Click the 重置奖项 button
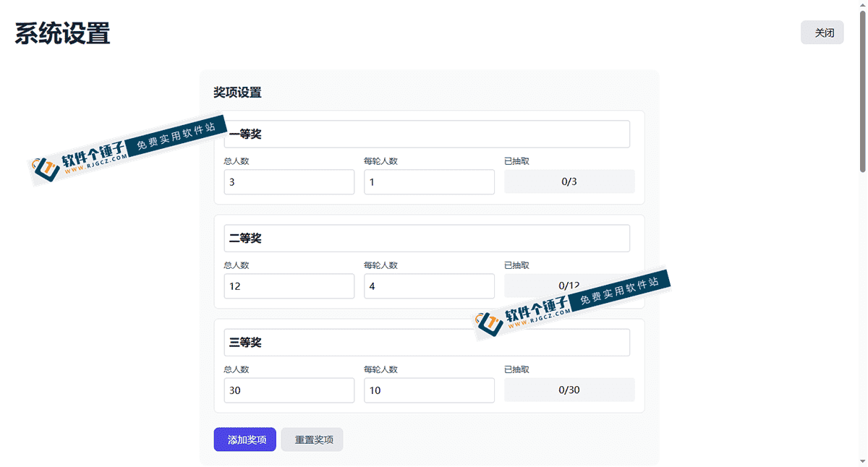The width and height of the screenshot is (868, 467). click(312, 439)
